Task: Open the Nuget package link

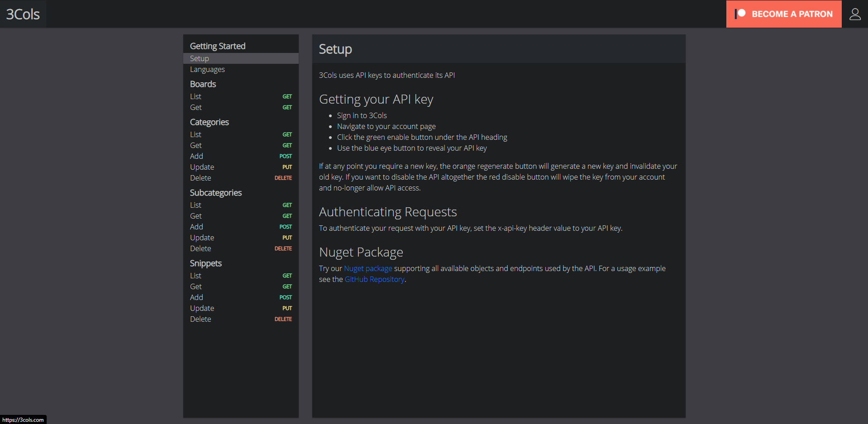Action: click(368, 268)
